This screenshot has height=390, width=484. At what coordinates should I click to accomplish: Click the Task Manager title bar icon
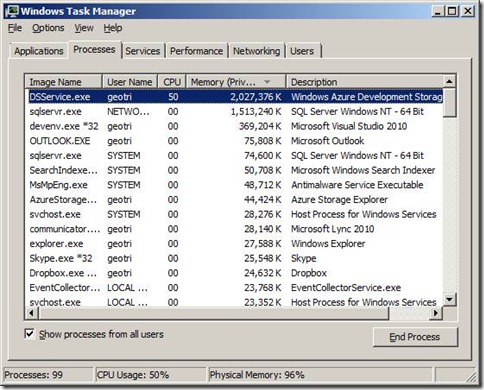12,11
